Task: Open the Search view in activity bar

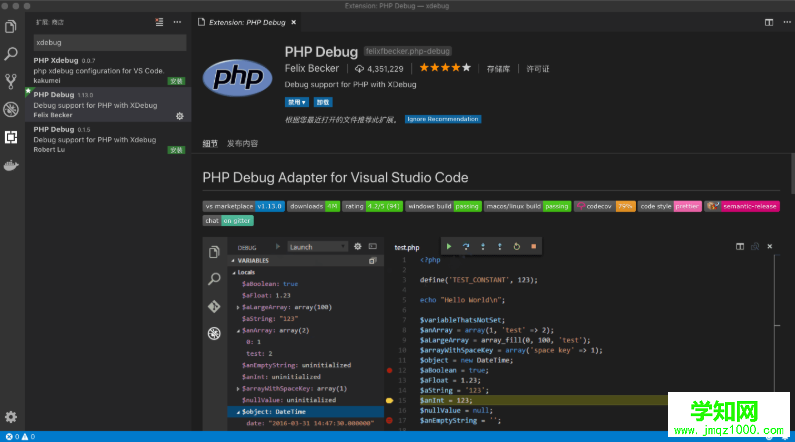Action: point(11,54)
